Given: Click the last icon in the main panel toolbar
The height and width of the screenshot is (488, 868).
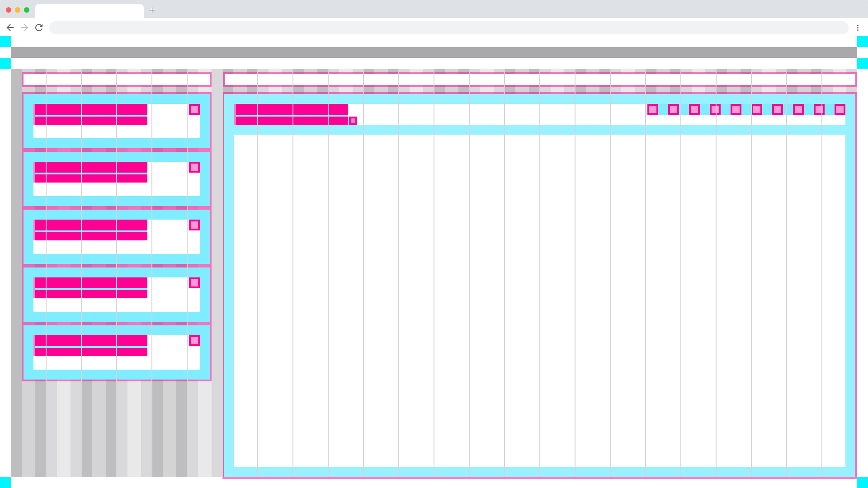Looking at the screenshot, I should (840, 109).
